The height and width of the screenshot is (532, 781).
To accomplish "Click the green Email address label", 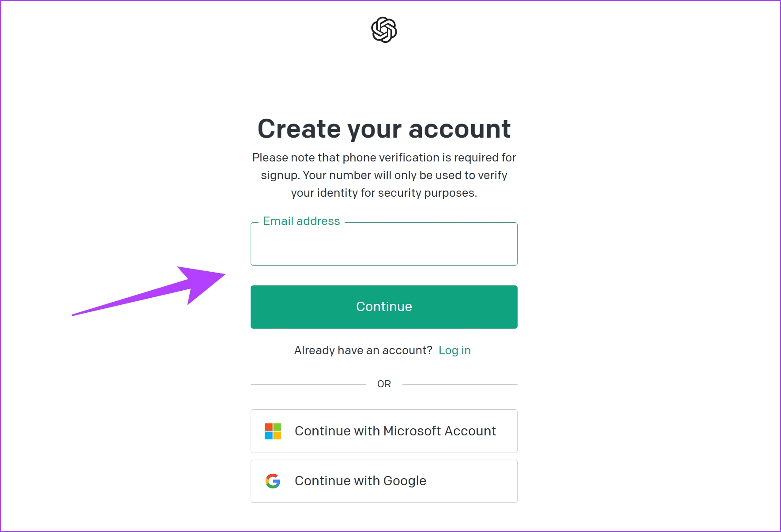I will [301, 221].
